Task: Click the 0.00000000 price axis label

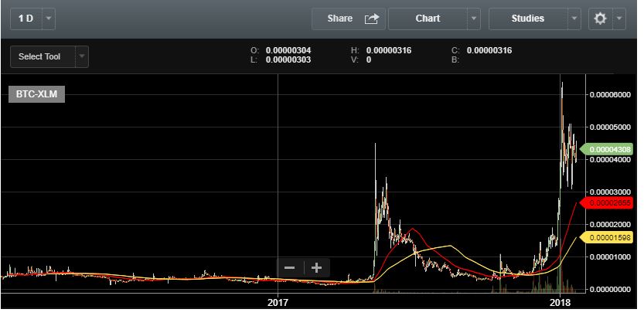Action: 610,289
